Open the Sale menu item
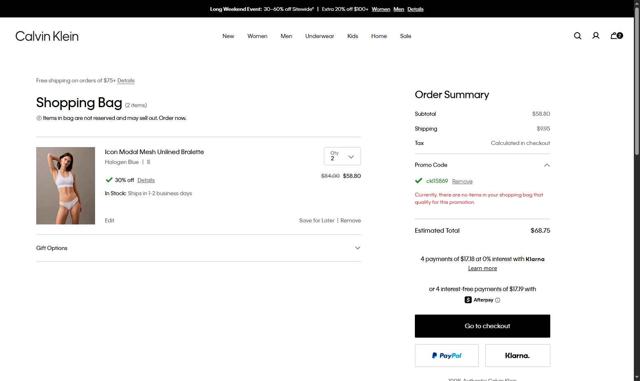The width and height of the screenshot is (640, 381). coord(405,36)
